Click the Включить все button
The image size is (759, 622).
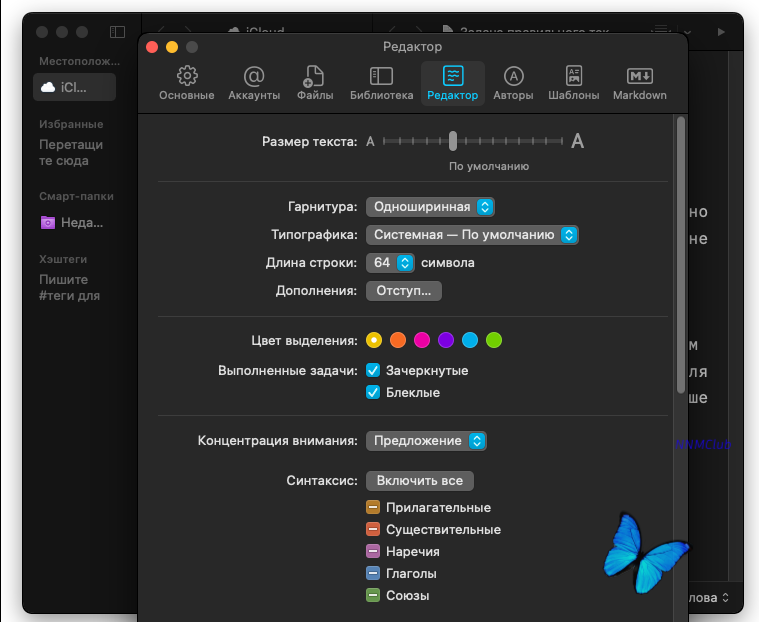click(x=420, y=481)
